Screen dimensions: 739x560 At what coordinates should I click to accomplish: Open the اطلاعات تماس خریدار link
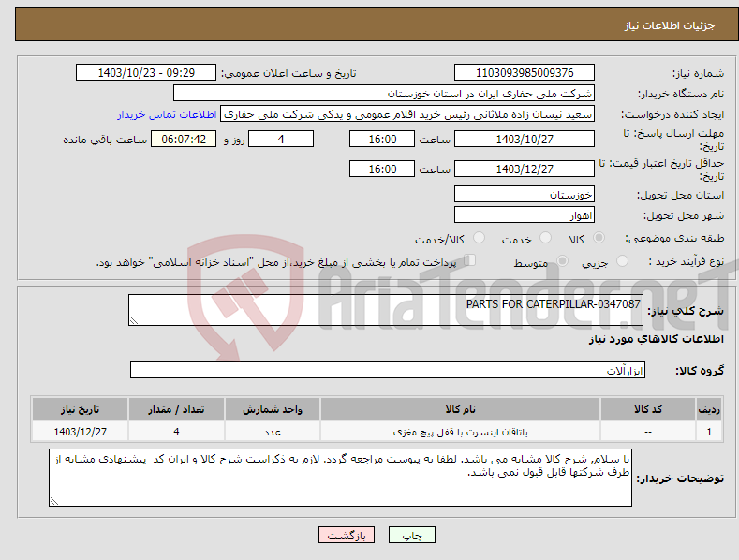click(x=167, y=114)
